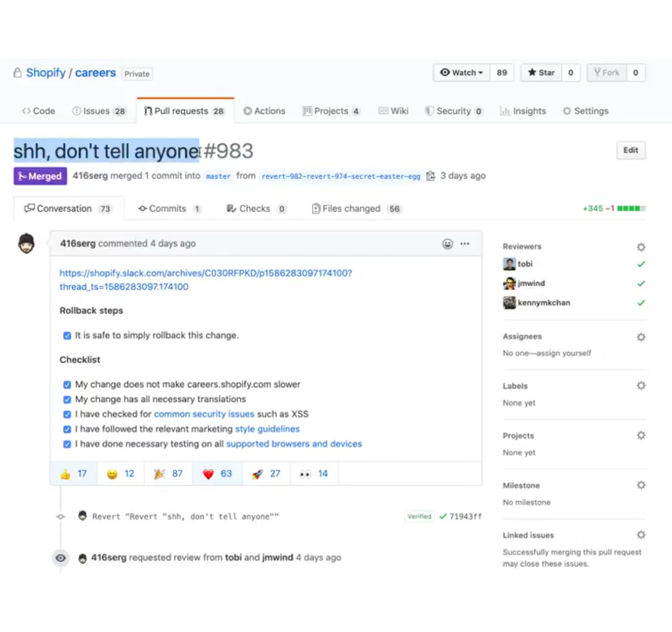Click the add reaction smiley icon

(x=447, y=244)
